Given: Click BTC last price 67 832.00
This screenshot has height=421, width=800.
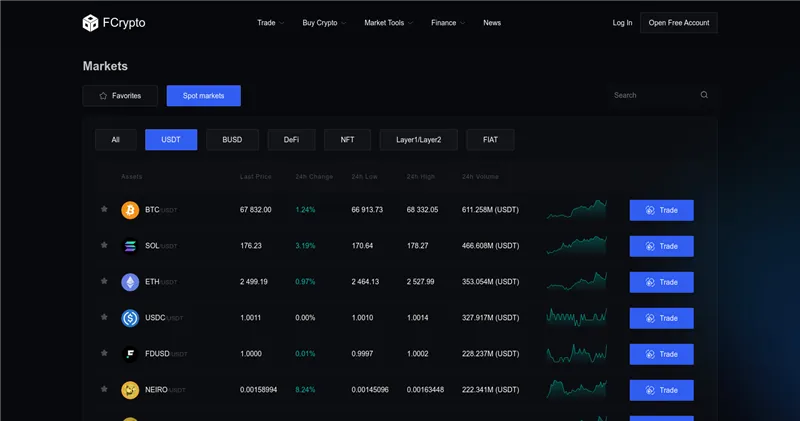Looking at the screenshot, I should pos(256,210).
